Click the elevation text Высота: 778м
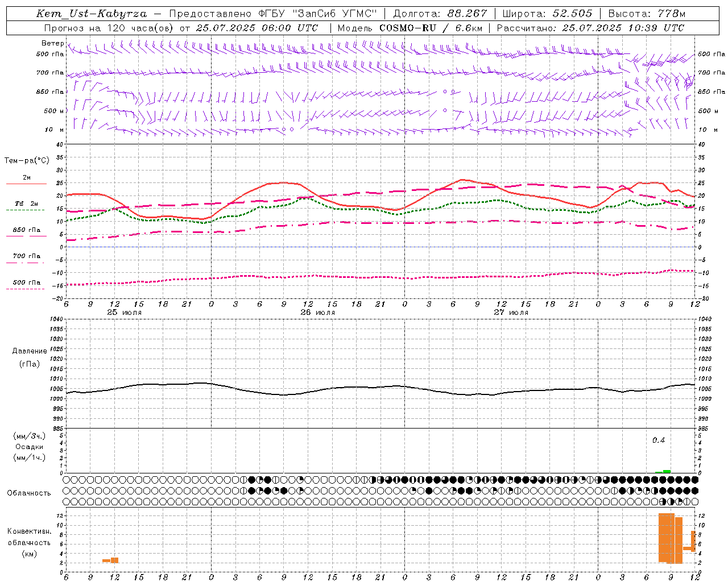The image size is (728, 582). point(647,14)
